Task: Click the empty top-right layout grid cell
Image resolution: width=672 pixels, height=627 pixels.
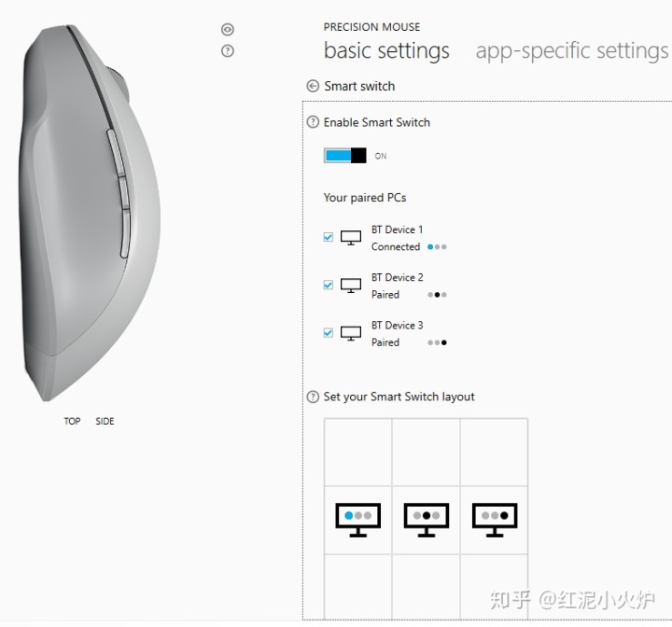Action: pos(494,453)
